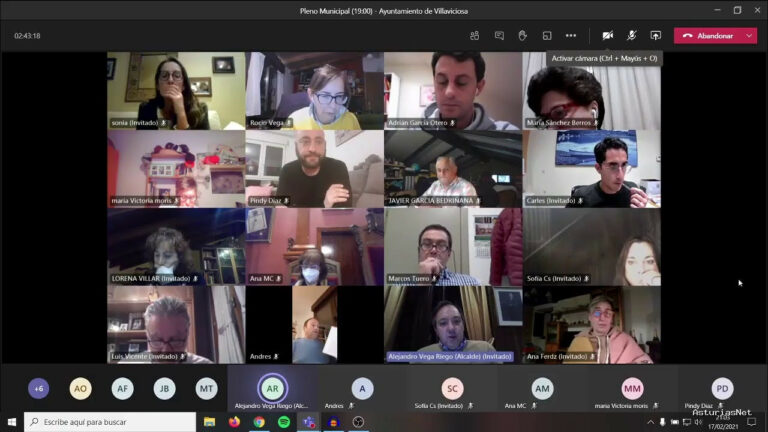Select Andres video tile

click(x=314, y=324)
